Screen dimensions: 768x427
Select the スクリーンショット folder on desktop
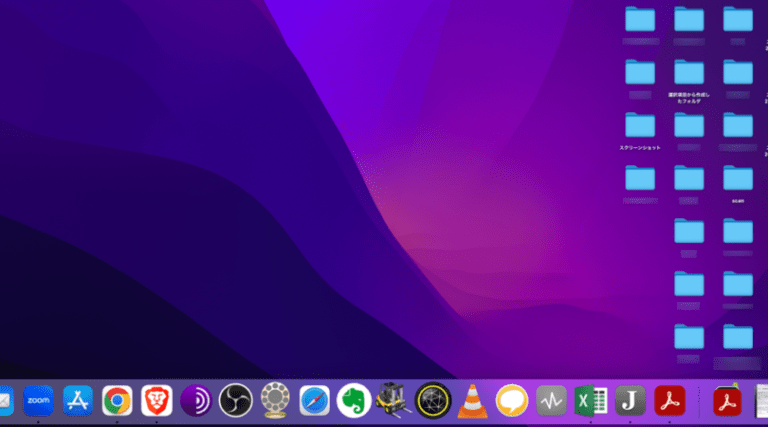point(640,126)
